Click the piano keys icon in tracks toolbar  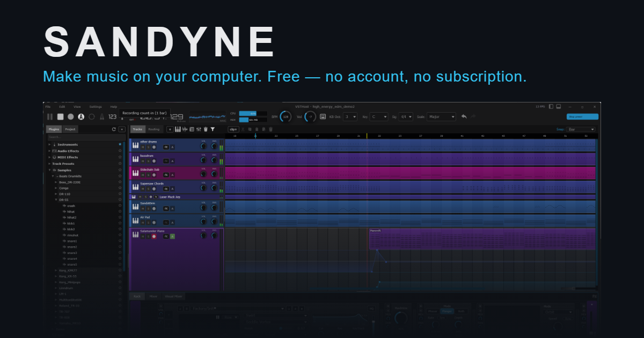coord(178,129)
